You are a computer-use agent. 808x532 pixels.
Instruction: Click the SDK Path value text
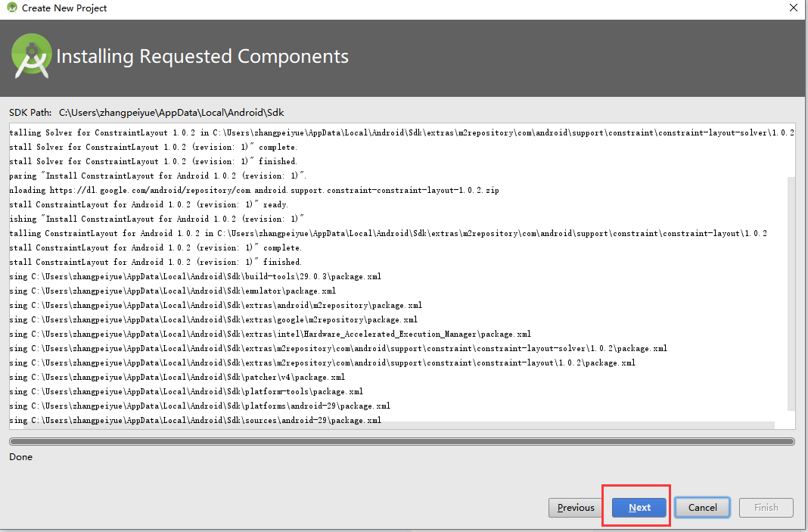tap(172, 113)
